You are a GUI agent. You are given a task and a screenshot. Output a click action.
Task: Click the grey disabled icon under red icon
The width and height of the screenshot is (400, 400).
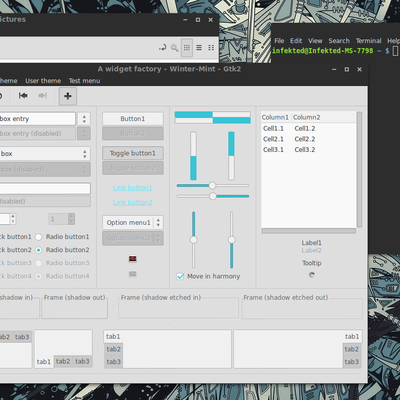tap(133, 274)
